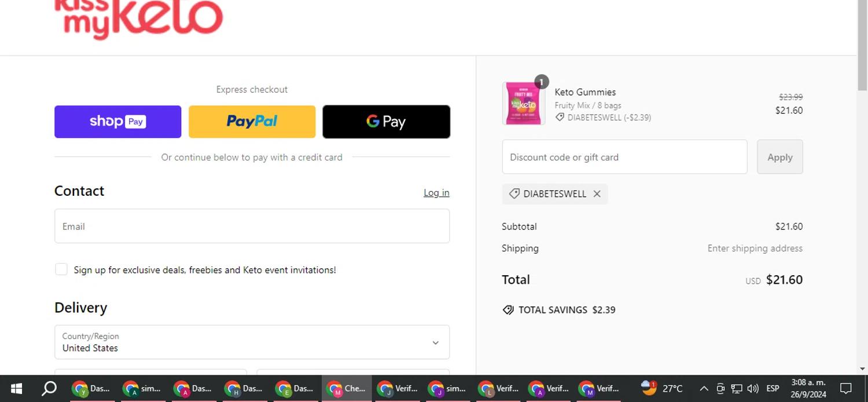
Task: Pay with Shop Pay express checkout
Action: pos(117,122)
